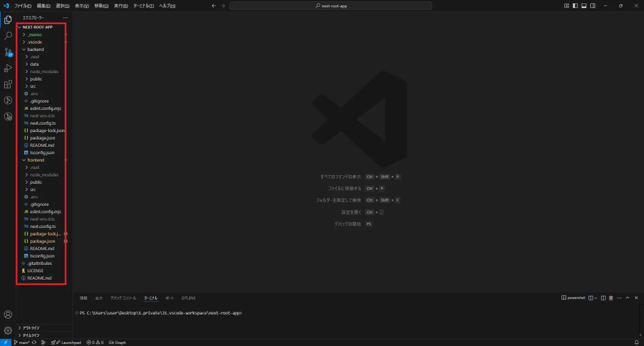644x346 pixels.
Task: Open the ヘルプ menu
Action: [x=167, y=6]
